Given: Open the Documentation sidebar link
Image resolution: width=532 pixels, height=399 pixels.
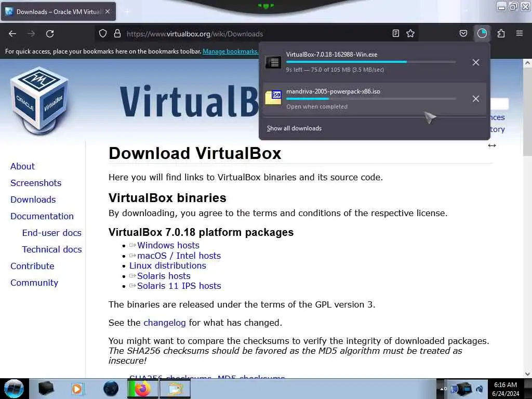Looking at the screenshot, I should coord(42,216).
